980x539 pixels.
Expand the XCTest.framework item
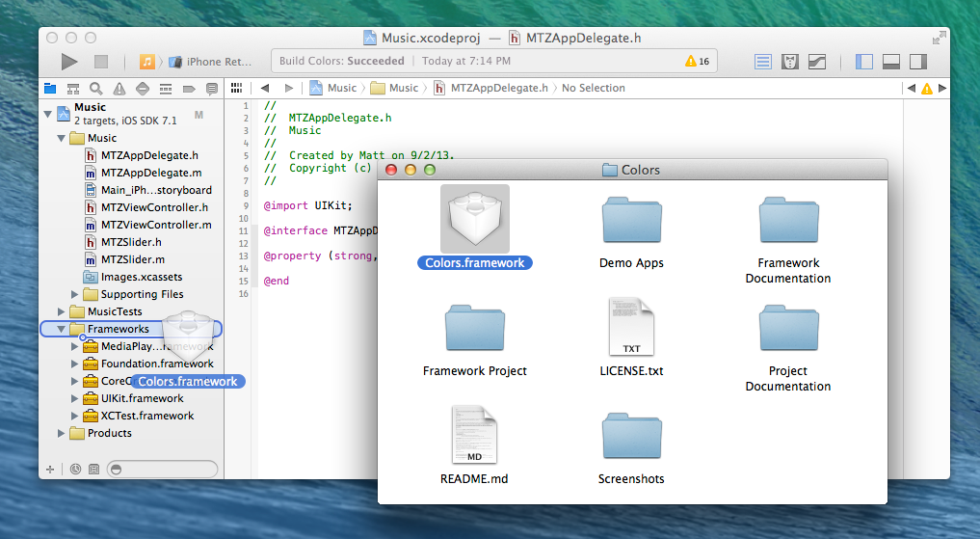74,416
